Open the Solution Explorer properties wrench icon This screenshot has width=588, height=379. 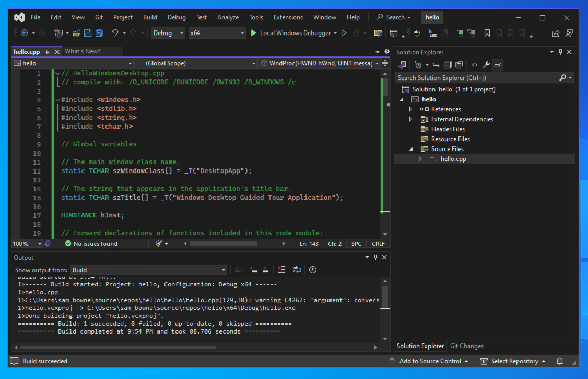(486, 65)
